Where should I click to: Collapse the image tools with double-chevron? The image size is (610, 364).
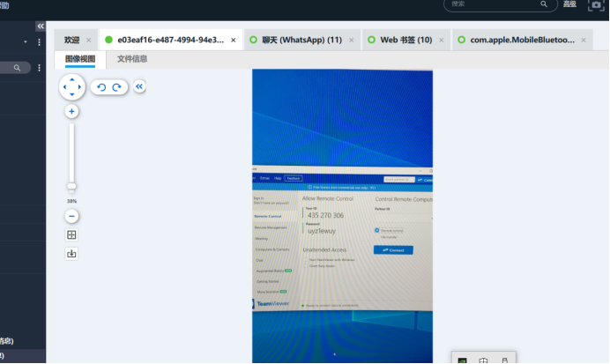[139, 86]
